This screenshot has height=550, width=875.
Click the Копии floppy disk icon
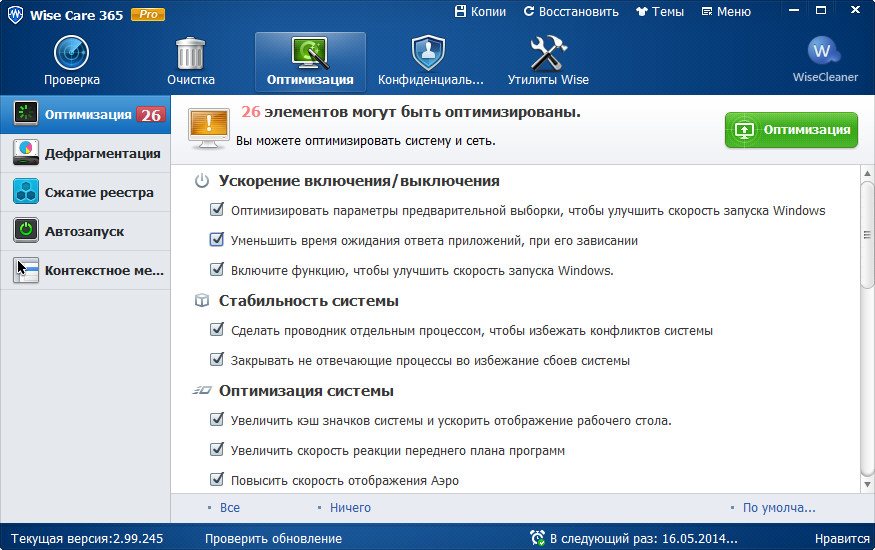pos(460,11)
